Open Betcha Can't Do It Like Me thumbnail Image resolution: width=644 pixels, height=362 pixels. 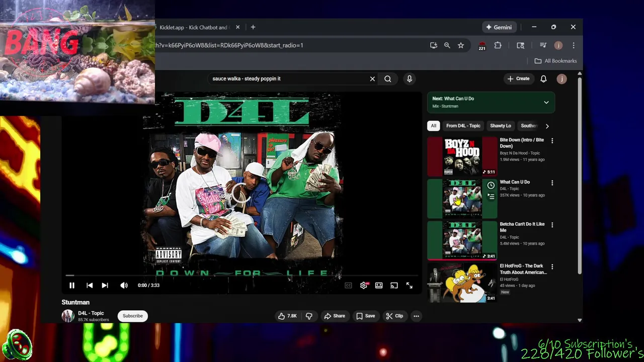click(x=462, y=240)
